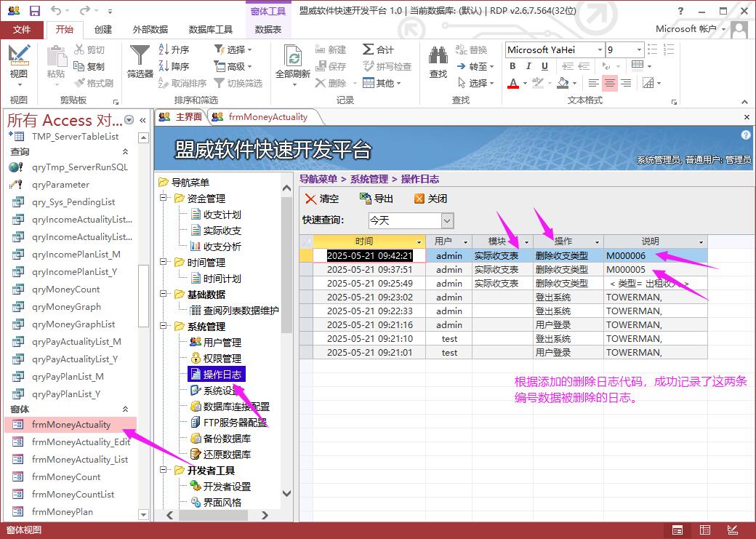Click the Clear (清空) red X icon
756x539 pixels.
311,199
